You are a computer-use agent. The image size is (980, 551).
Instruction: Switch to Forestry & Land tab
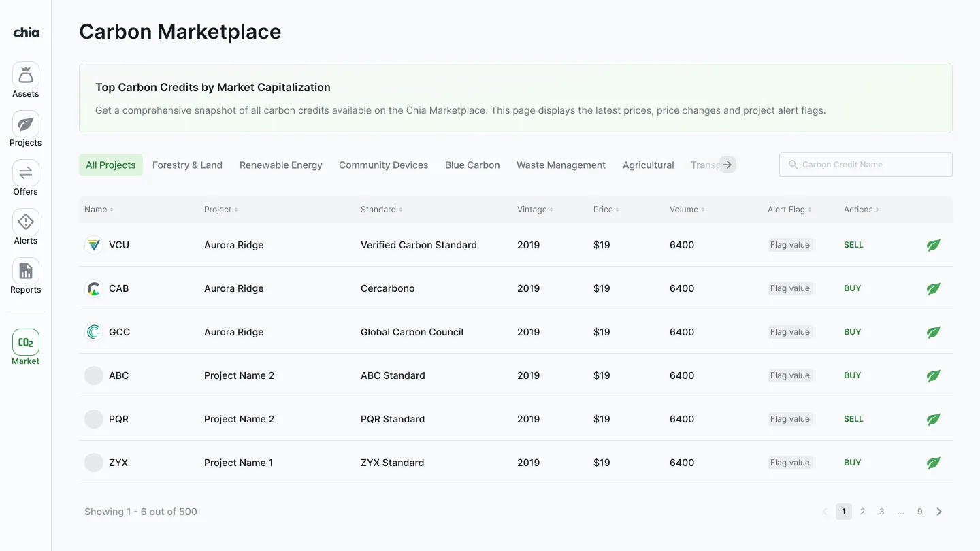tap(187, 165)
